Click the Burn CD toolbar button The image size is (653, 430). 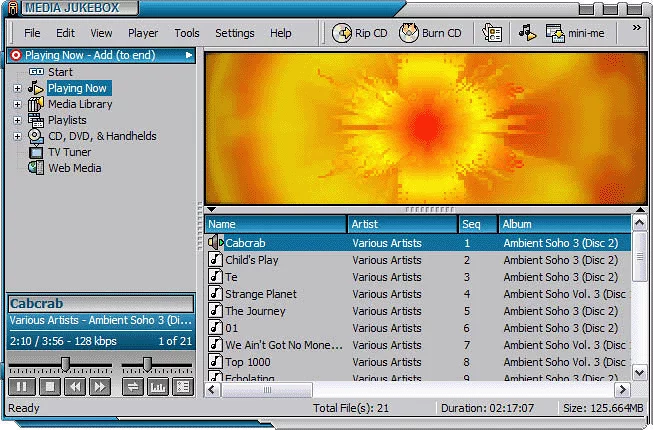coord(431,33)
